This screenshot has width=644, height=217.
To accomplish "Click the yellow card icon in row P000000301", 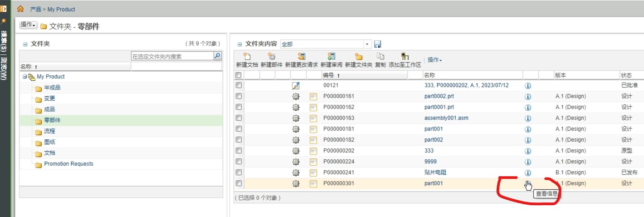I will pyautogui.click(x=313, y=183).
